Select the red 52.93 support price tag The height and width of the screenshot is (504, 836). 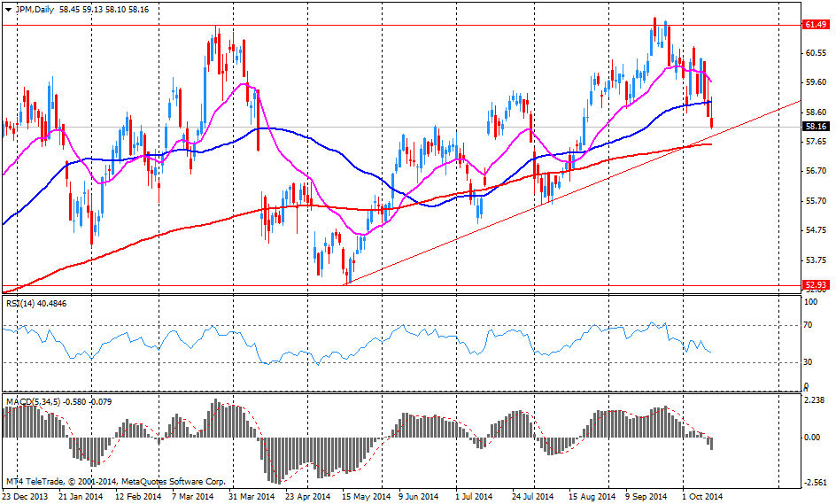815,285
